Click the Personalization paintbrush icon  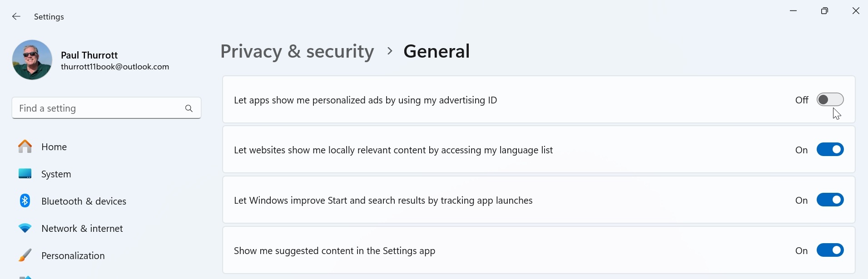pos(25,255)
